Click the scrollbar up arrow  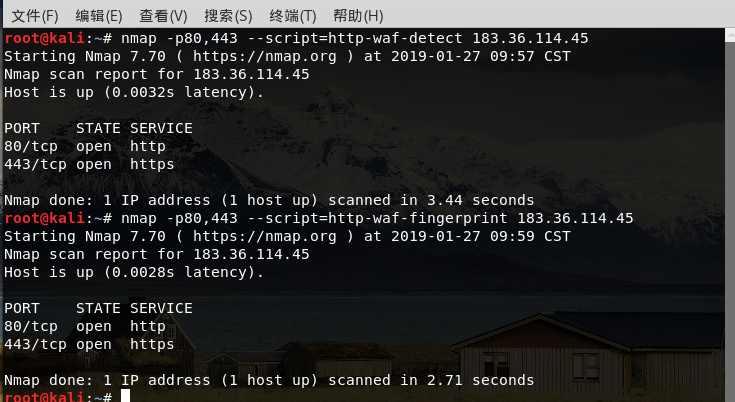730,35
